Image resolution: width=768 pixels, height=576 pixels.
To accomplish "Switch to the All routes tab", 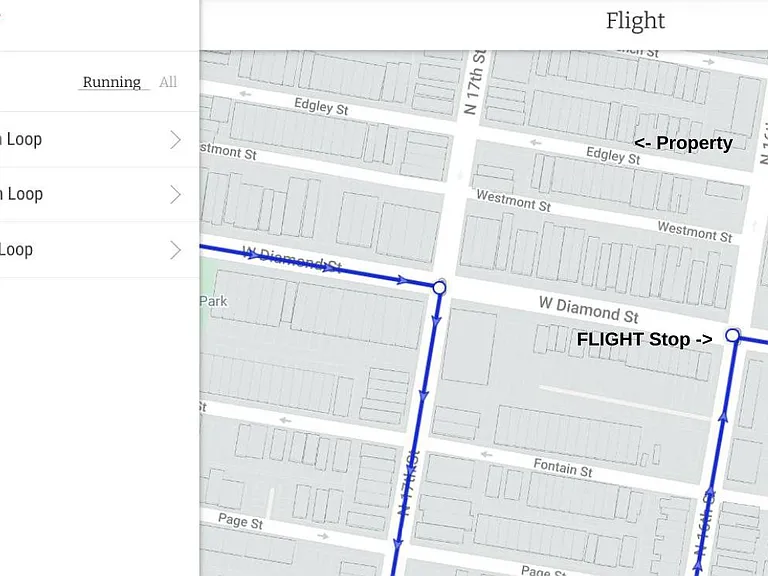I will pyautogui.click(x=168, y=82).
